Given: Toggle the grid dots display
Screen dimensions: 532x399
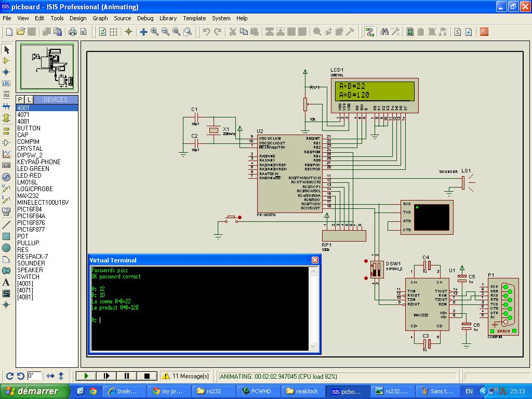Looking at the screenshot, I should pyautogui.click(x=114, y=32).
